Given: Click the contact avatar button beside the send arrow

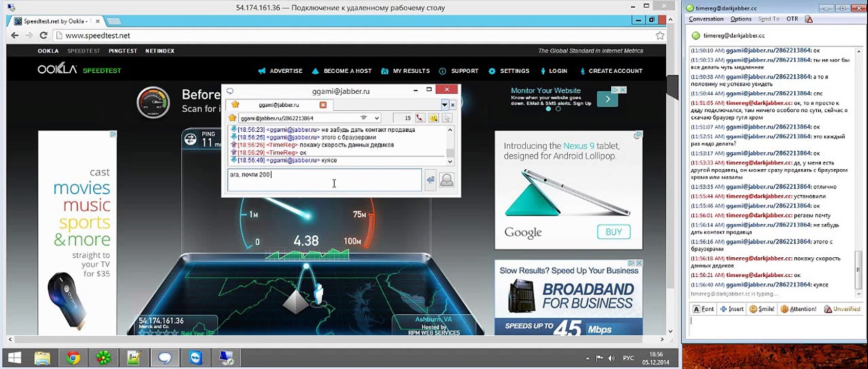Looking at the screenshot, I should tap(447, 180).
